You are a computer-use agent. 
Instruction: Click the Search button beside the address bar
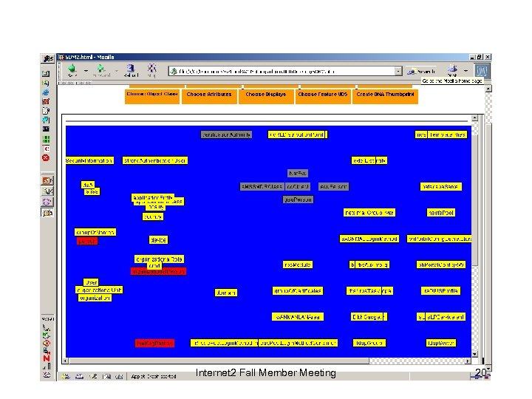421,71
